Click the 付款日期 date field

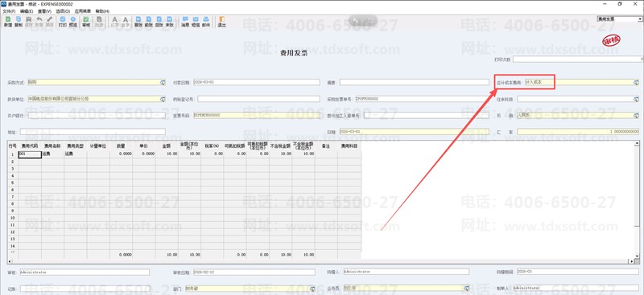[256, 83]
